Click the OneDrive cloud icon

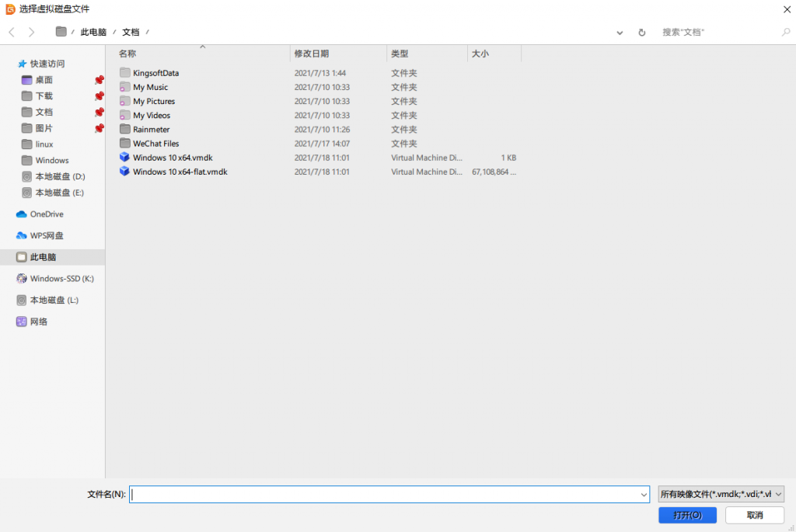click(x=21, y=214)
